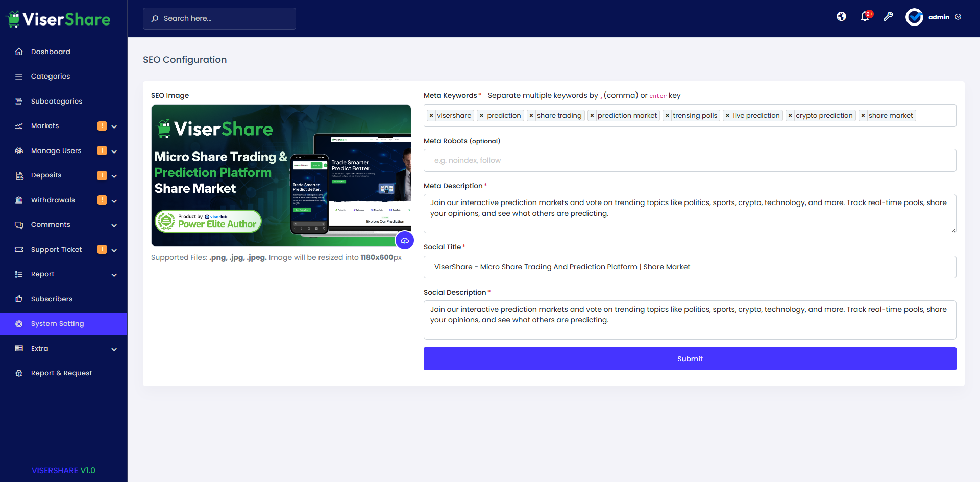The image size is (980, 482).
Task: Remove the 'share market' keyword tag
Action: (863, 116)
